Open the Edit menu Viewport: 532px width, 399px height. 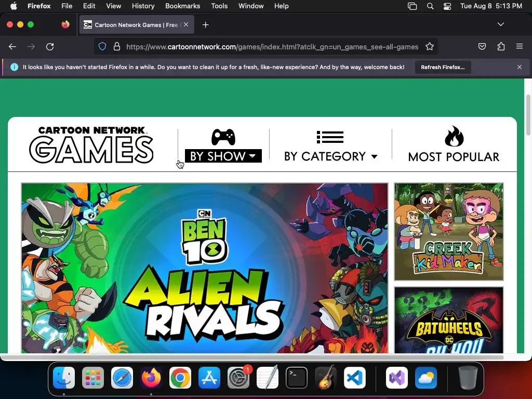(x=89, y=6)
